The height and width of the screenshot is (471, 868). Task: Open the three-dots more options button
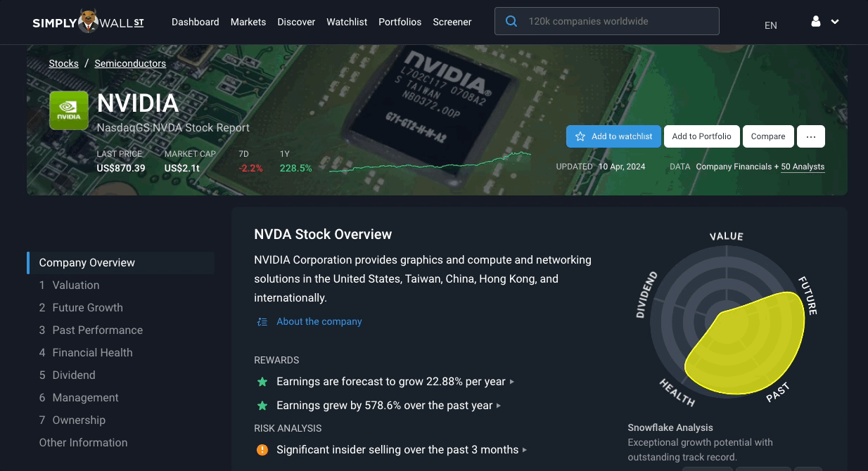click(811, 136)
